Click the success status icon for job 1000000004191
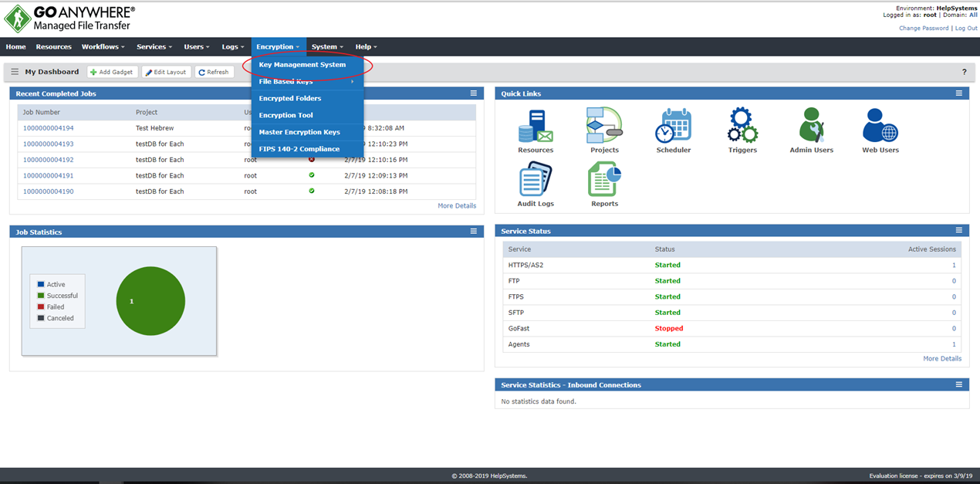Viewport: 980px width, 484px height. coord(312,175)
